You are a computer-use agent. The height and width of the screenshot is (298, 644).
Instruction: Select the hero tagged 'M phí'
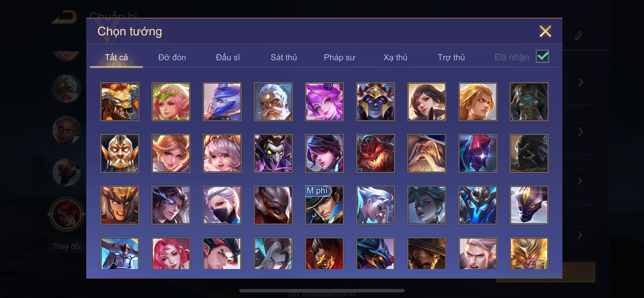(324, 205)
